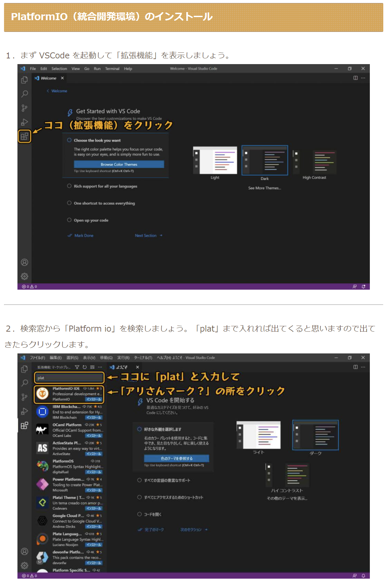
Task: Open the Selection menu
Action: (59, 68)
